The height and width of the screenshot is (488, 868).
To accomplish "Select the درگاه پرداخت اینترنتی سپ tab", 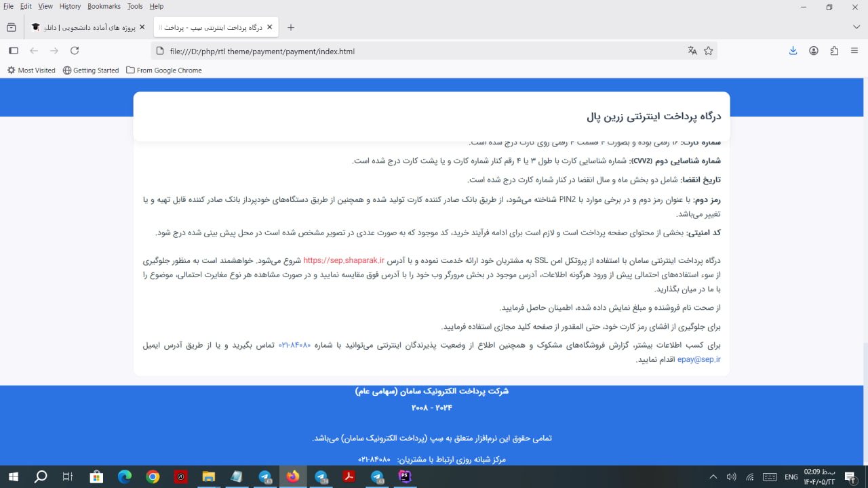I will point(216,27).
